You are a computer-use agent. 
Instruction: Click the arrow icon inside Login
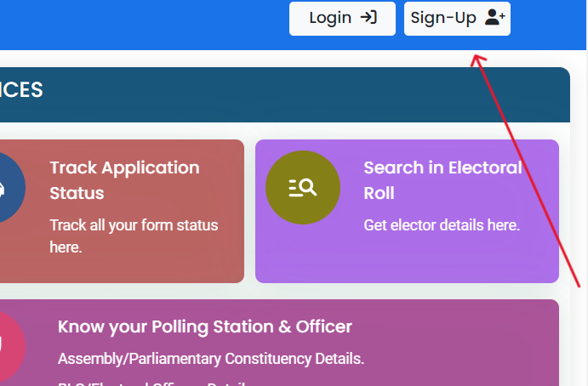(x=368, y=18)
